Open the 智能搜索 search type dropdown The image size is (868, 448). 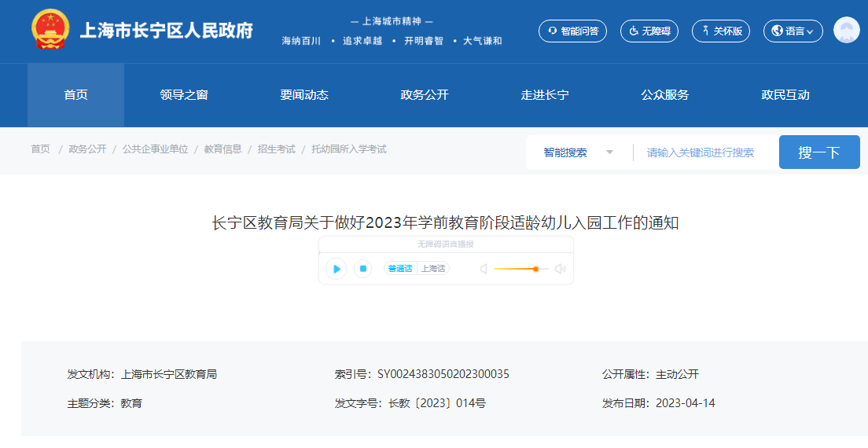pos(579,152)
